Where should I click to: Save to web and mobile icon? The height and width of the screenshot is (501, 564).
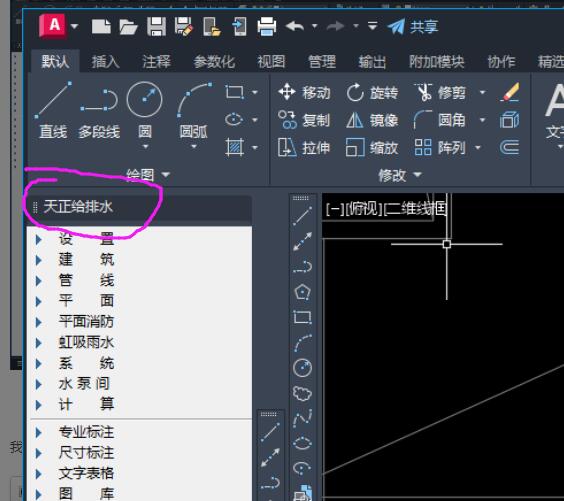tap(240, 27)
